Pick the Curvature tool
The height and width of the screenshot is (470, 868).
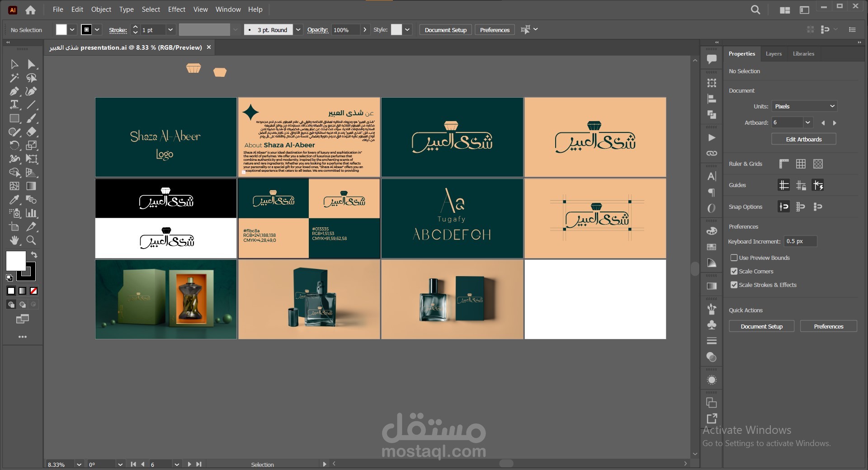(31, 91)
